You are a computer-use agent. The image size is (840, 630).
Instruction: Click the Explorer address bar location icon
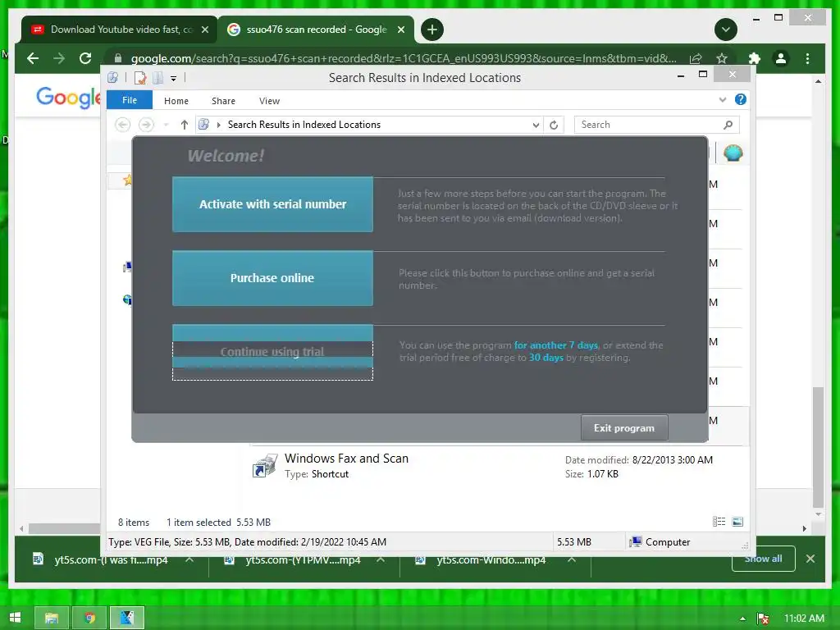coord(203,125)
